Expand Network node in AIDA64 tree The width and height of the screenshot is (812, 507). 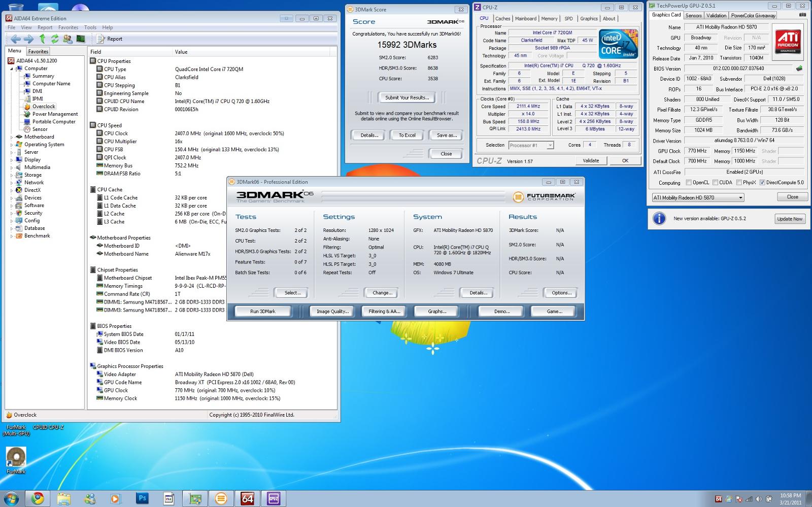point(12,183)
